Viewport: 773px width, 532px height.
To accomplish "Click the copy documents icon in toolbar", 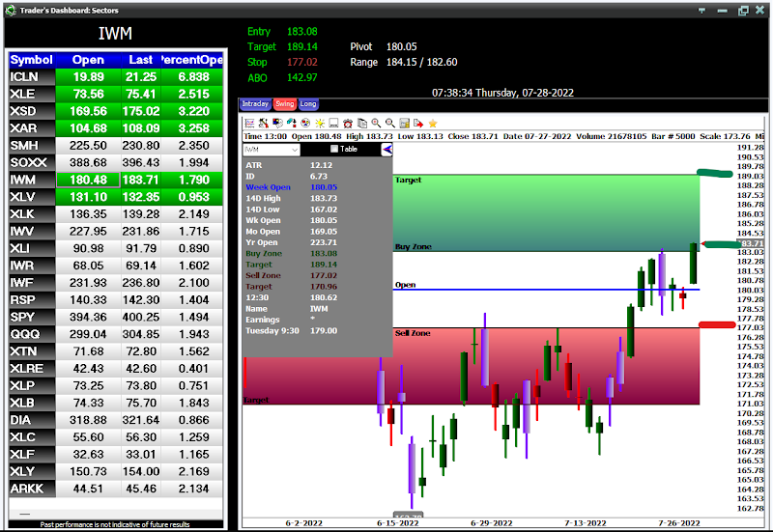I will point(362,124).
